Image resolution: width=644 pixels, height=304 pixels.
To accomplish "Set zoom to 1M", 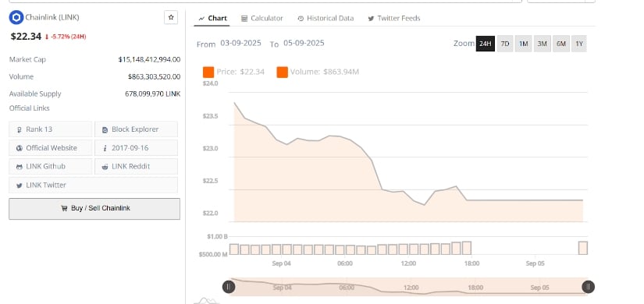I will 523,44.
